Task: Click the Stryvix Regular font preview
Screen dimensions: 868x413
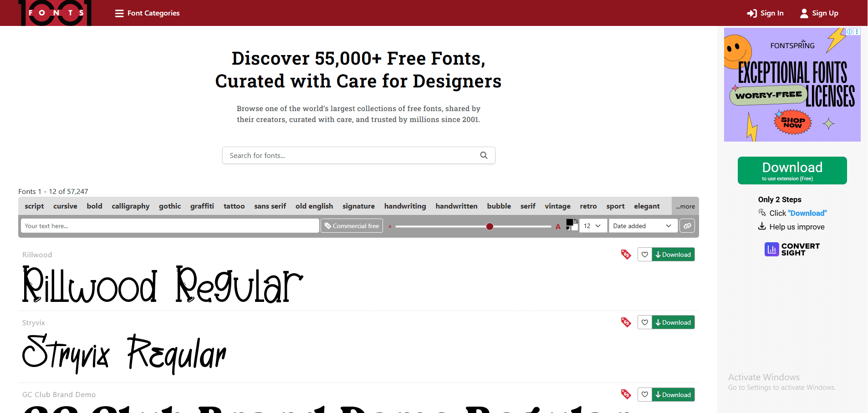Action: (x=124, y=354)
